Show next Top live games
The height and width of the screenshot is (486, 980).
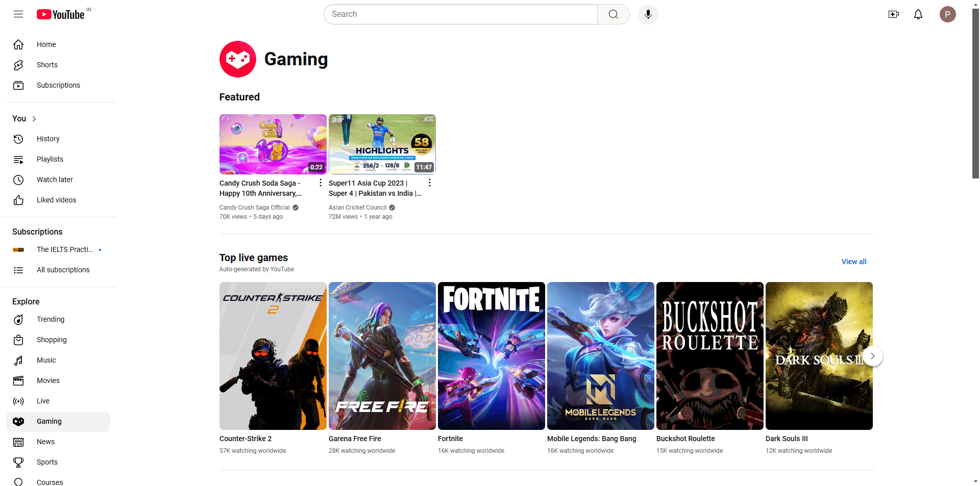tap(873, 356)
